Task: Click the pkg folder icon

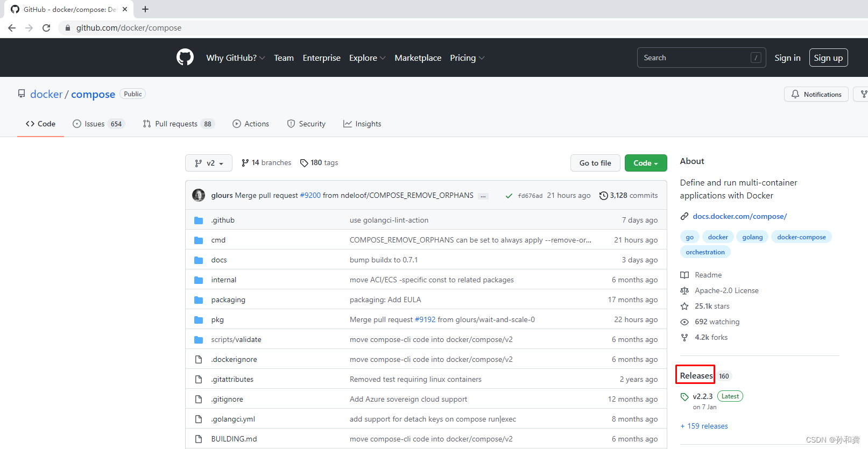Action: point(199,320)
